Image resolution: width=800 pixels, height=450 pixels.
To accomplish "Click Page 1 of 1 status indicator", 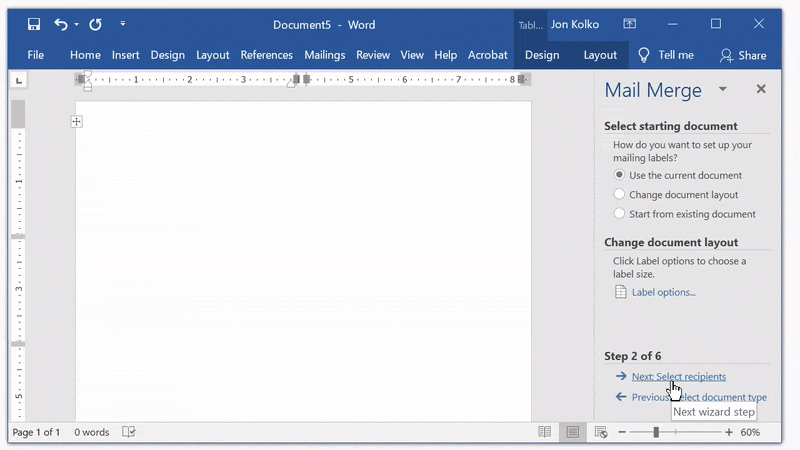I will (36, 432).
